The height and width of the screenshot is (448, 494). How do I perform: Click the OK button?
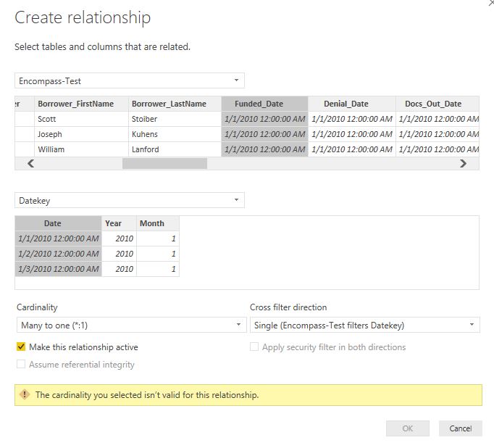pyautogui.click(x=408, y=428)
